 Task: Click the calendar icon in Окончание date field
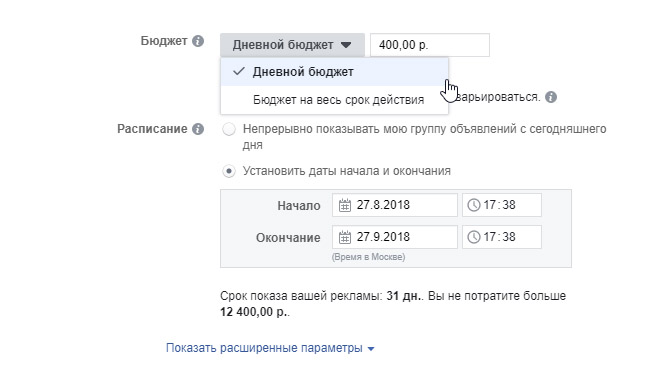pyautogui.click(x=345, y=237)
